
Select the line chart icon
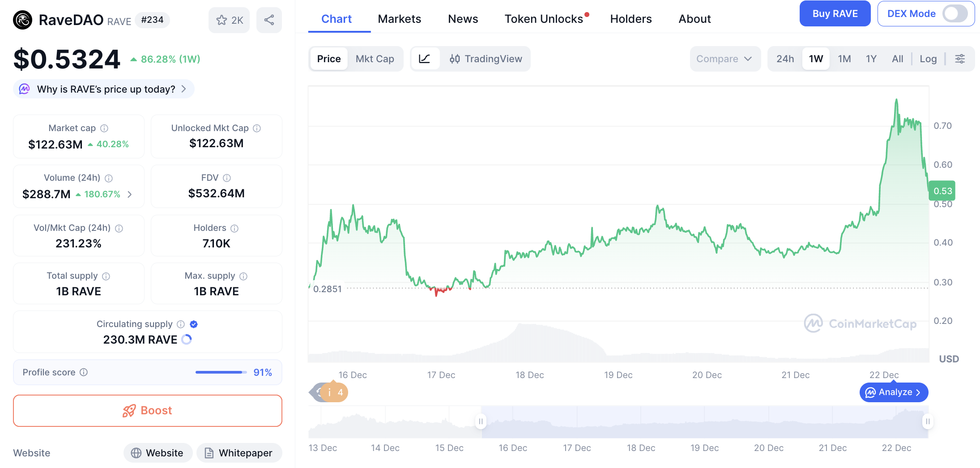425,59
